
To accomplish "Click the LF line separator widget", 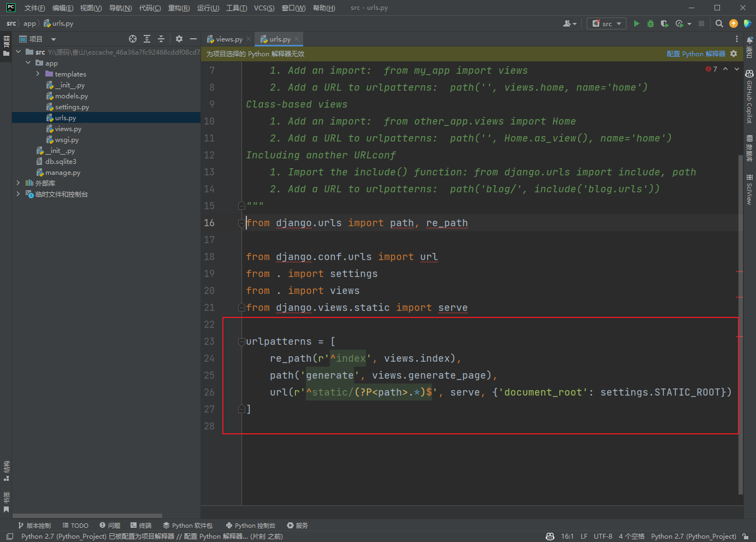I will (x=584, y=537).
